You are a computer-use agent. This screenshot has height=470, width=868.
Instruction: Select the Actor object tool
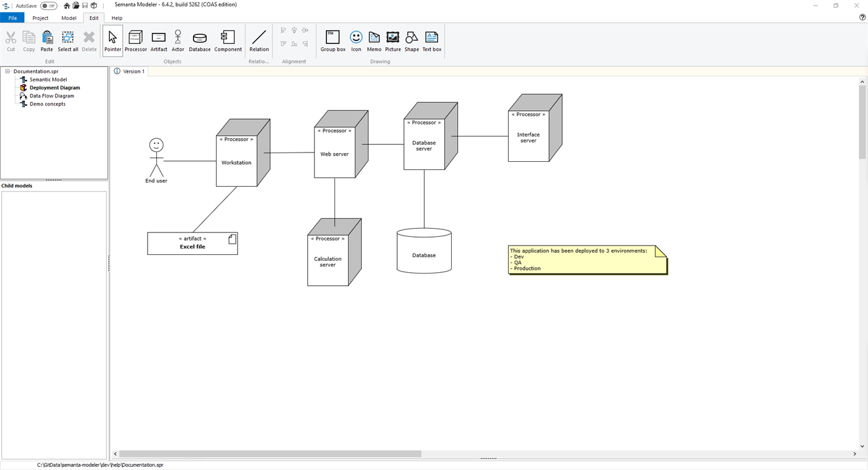point(177,39)
